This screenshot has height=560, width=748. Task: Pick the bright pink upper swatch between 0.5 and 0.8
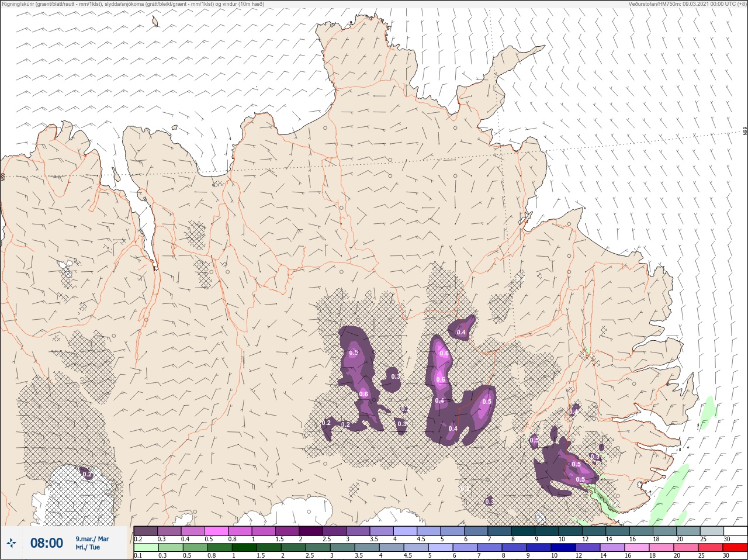216,531
